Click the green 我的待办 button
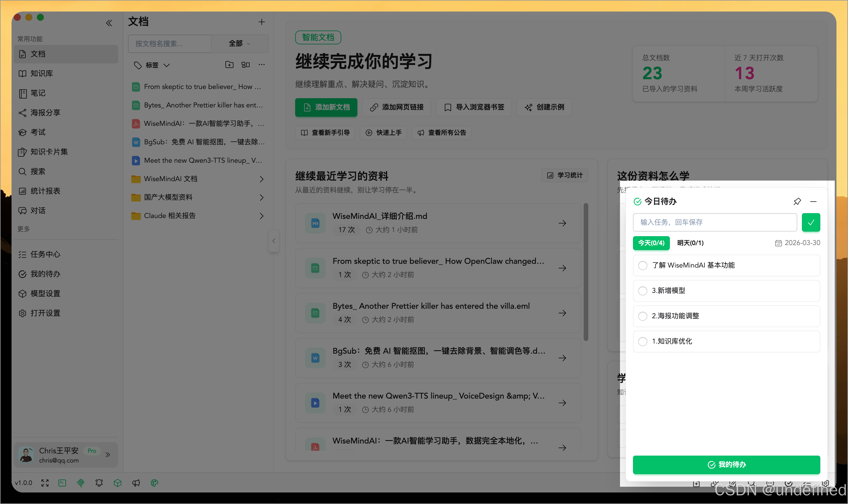 pyautogui.click(x=726, y=464)
